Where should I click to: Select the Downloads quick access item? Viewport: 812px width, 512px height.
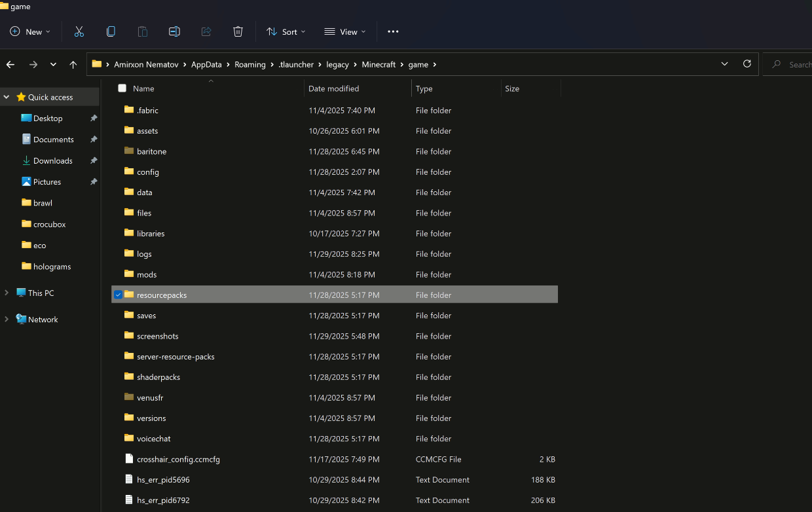[x=52, y=161]
